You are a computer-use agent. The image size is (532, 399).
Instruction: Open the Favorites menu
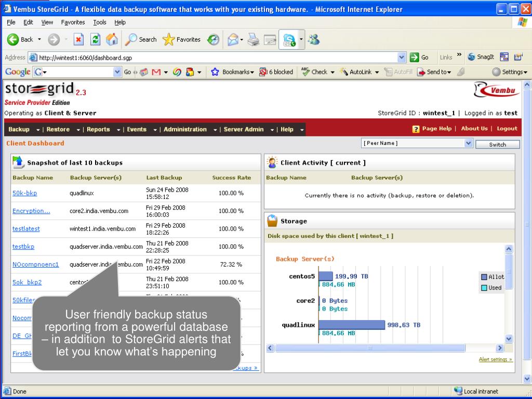click(73, 22)
